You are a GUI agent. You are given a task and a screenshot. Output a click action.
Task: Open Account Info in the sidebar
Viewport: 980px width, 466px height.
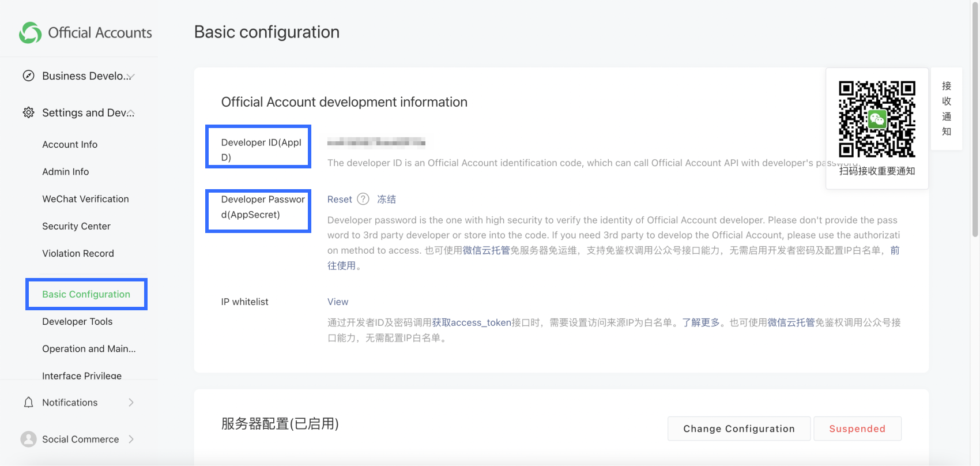pos(70,144)
